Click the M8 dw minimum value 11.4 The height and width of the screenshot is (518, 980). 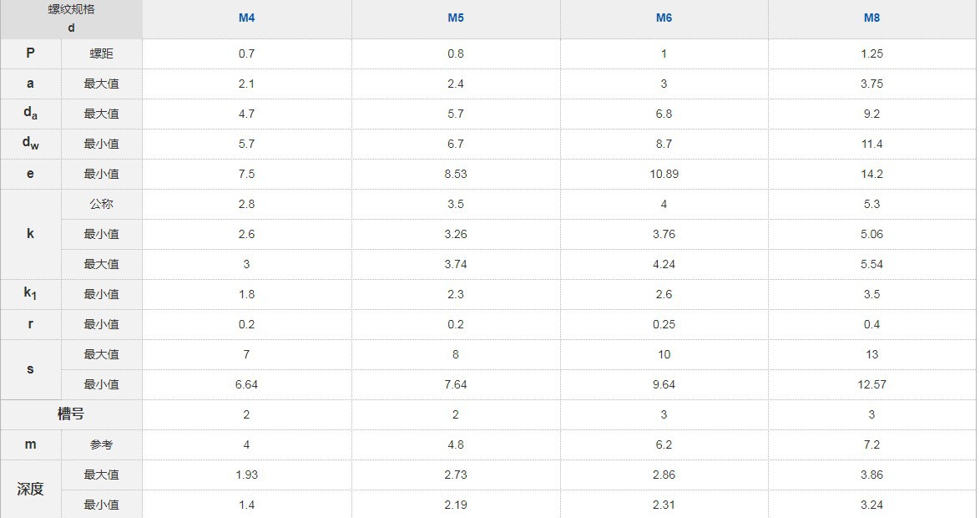point(871,144)
